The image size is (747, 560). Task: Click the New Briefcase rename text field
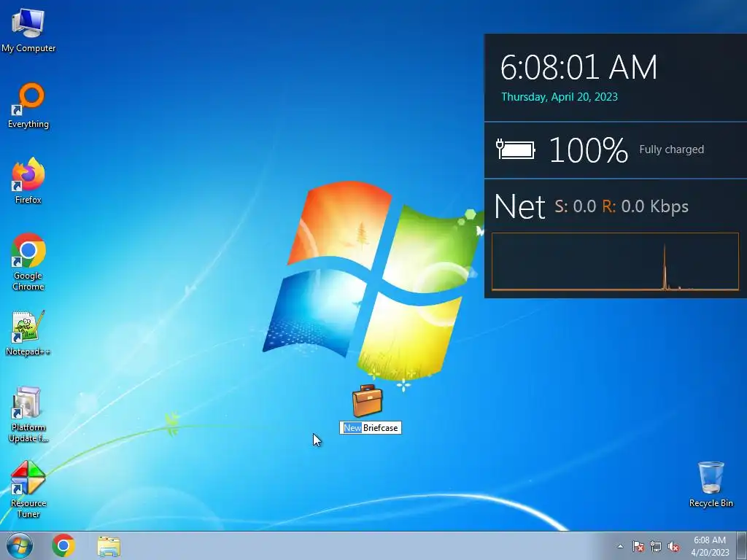pos(371,427)
